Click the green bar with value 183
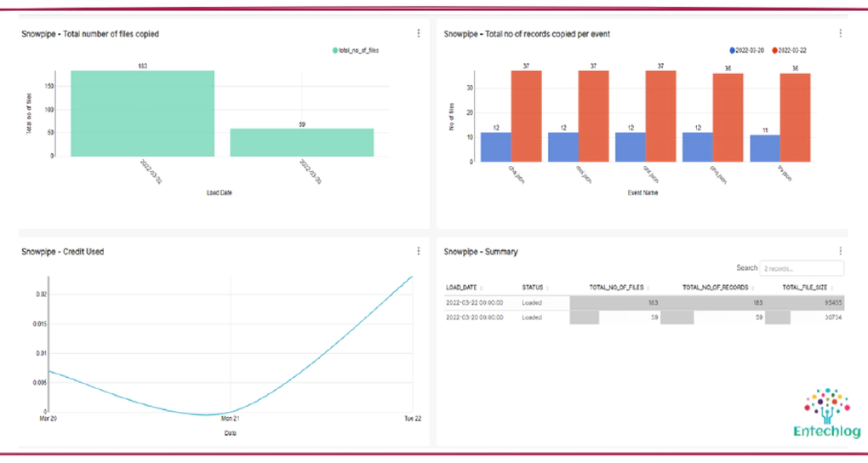The image size is (868, 463). click(x=142, y=113)
